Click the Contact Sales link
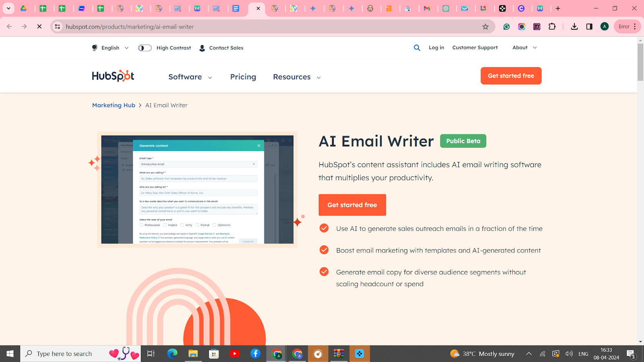This screenshot has width=644, height=362. point(221,48)
